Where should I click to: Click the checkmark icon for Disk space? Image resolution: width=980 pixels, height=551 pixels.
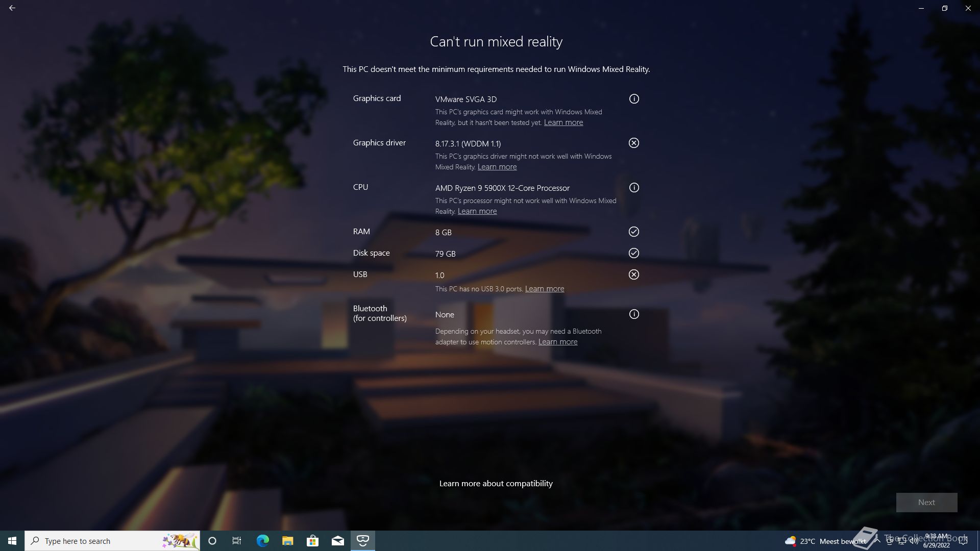634,253
